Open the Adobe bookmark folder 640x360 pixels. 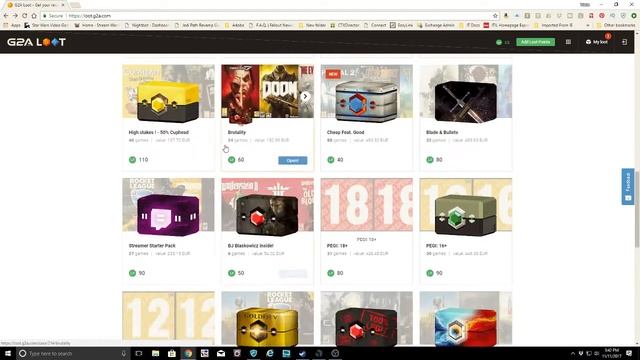[x=234, y=25]
